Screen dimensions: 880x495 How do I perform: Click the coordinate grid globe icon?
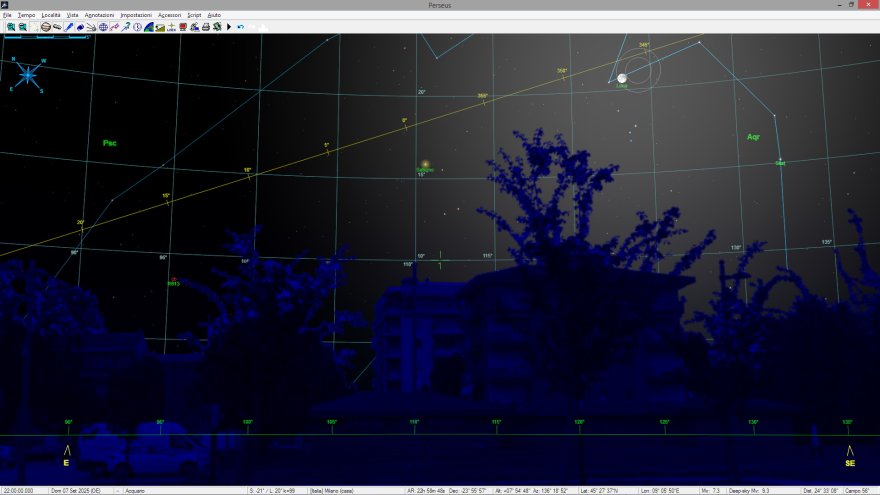tap(102, 27)
